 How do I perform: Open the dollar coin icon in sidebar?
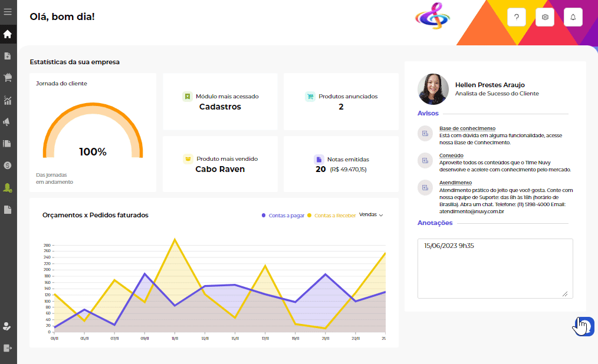pos(8,166)
